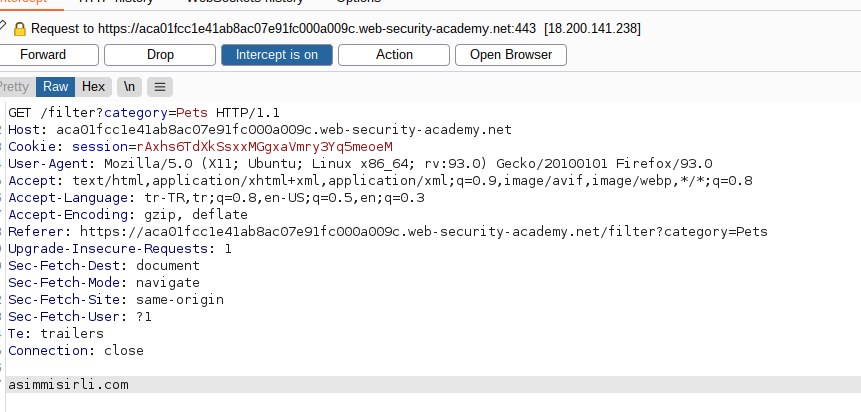Open the hamburger menu icon beside \n
Screen dimensions: 861x412
tap(160, 87)
